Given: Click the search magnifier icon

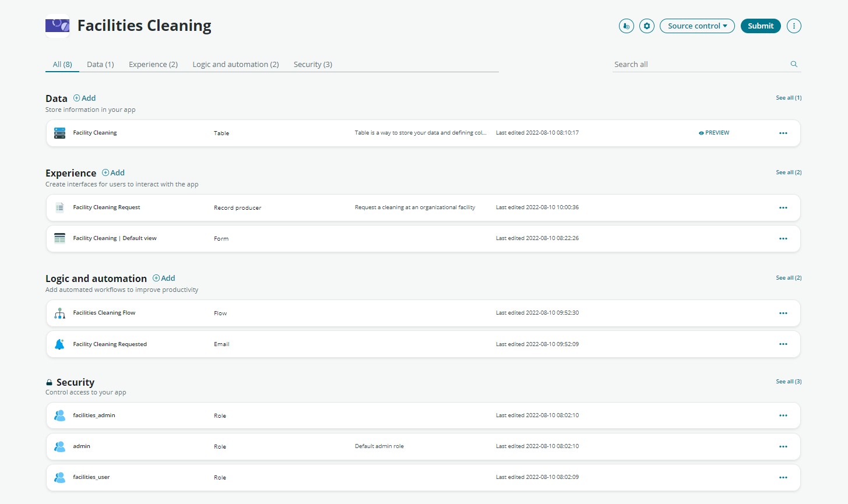Looking at the screenshot, I should pos(794,64).
